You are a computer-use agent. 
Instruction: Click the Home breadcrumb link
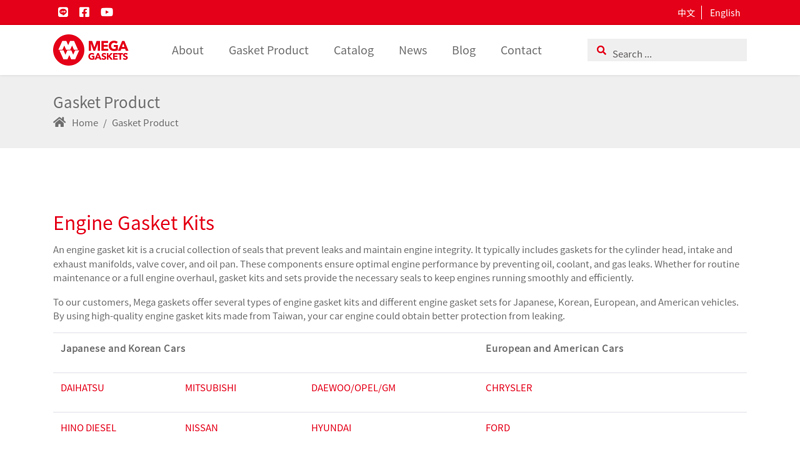coord(85,123)
